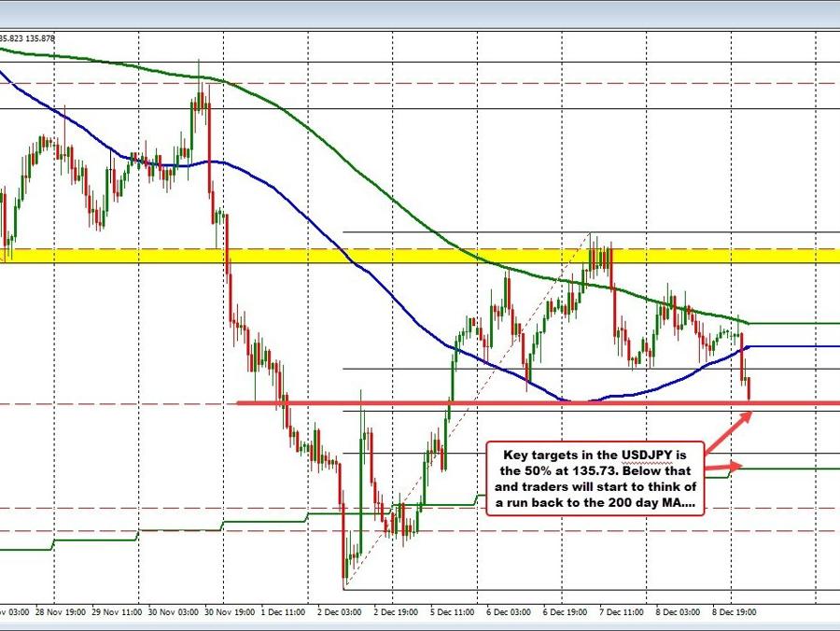Click the 7 Dec 11:00 time label

620,612
